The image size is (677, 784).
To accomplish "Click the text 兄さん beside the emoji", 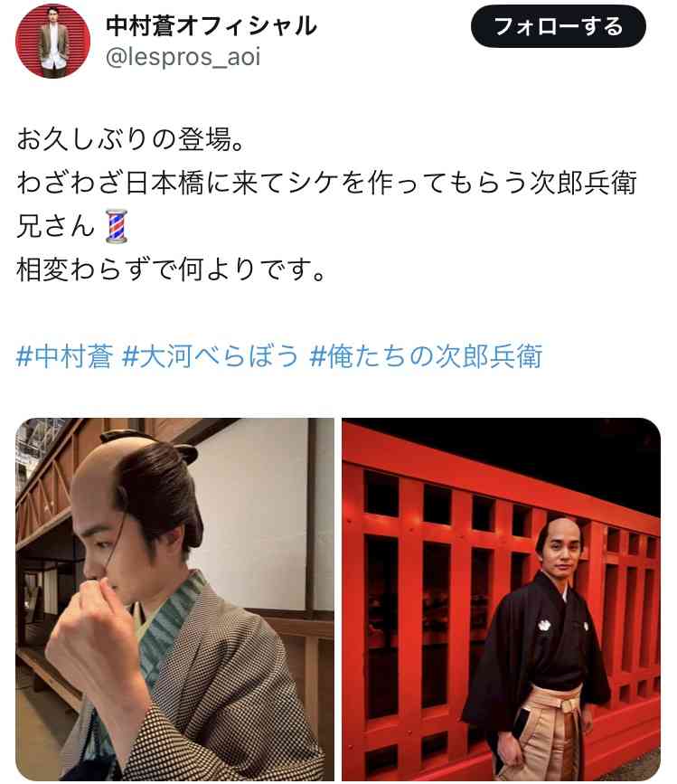I will pyautogui.click(x=56, y=226).
